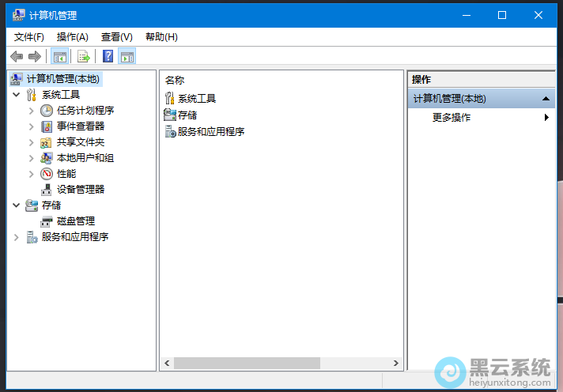
Task: Click the Forward arrow toolbar icon
Action: pos(35,57)
